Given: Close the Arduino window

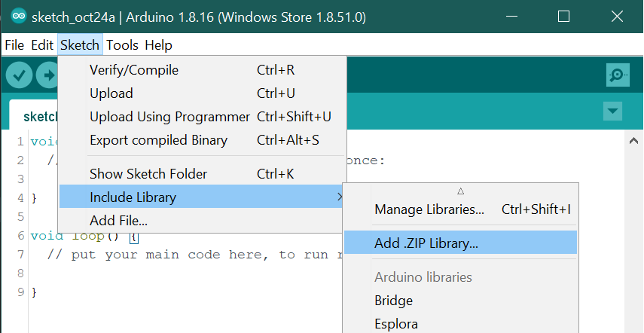Looking at the screenshot, I should (617, 17).
